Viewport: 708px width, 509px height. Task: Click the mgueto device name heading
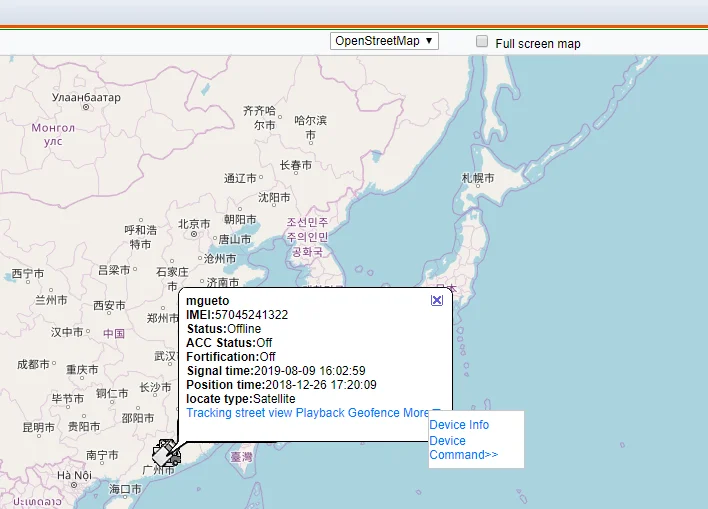click(x=208, y=301)
